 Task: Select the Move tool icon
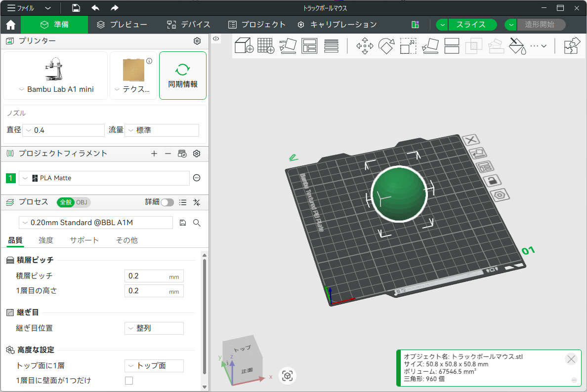(365, 45)
